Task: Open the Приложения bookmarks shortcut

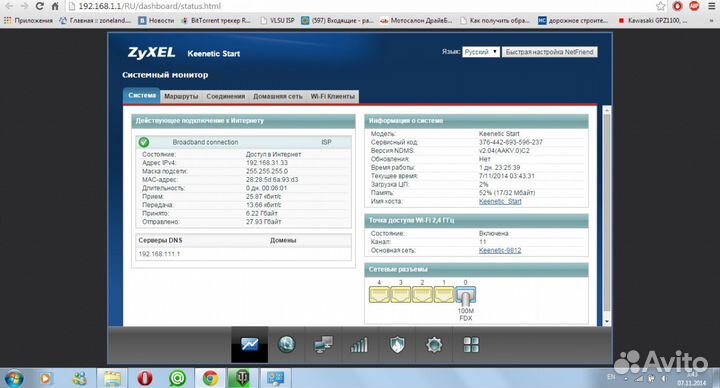Action: click(x=28, y=20)
